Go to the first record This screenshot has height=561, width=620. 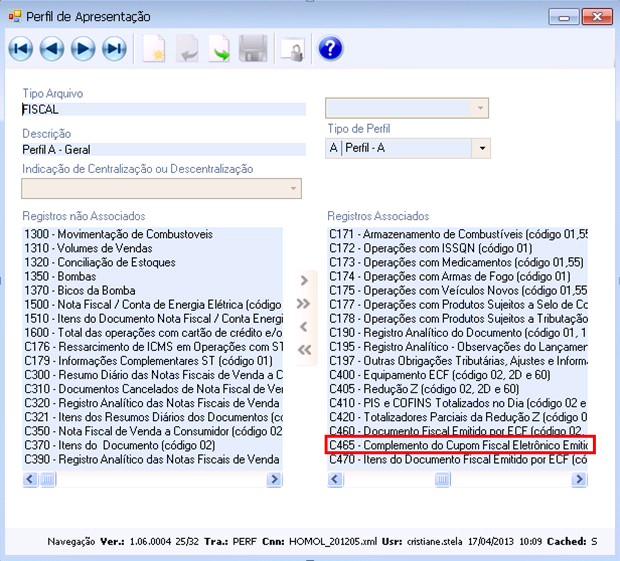[21, 48]
